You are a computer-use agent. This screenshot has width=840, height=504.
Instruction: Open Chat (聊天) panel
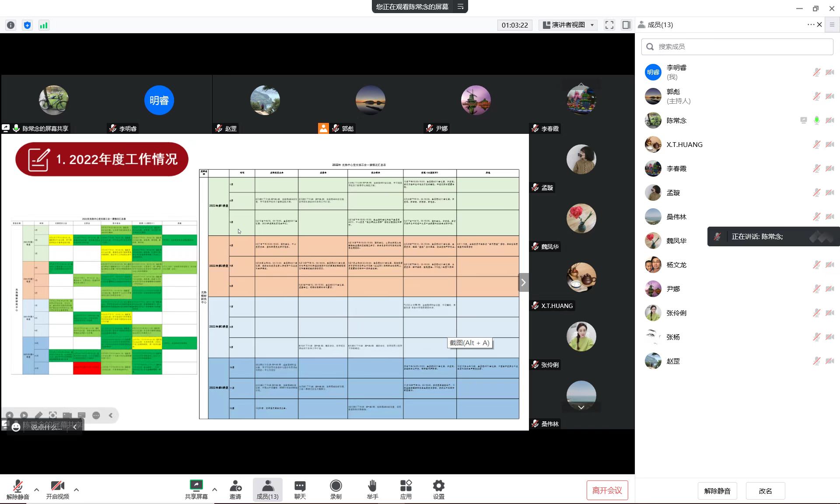pyautogui.click(x=300, y=489)
